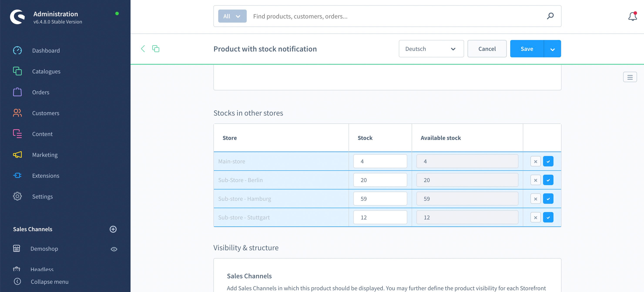The width and height of the screenshot is (644, 292).
Task: Open the Demoshop sales channel
Action: coord(44,249)
